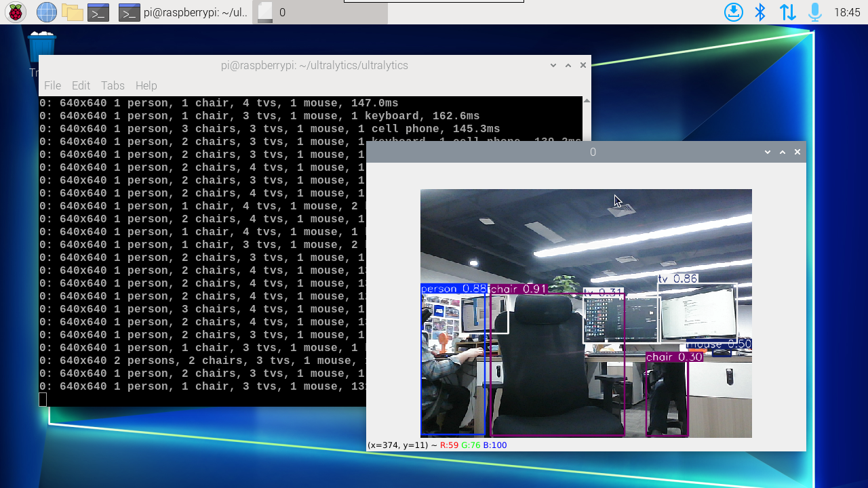Launch the web browser globe icon

tap(47, 12)
